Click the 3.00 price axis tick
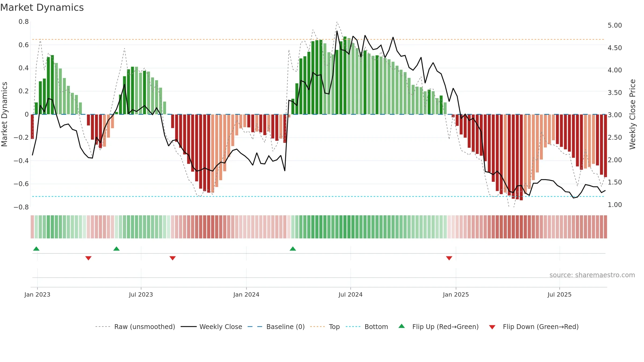The height and width of the screenshot is (362, 644). (x=615, y=115)
